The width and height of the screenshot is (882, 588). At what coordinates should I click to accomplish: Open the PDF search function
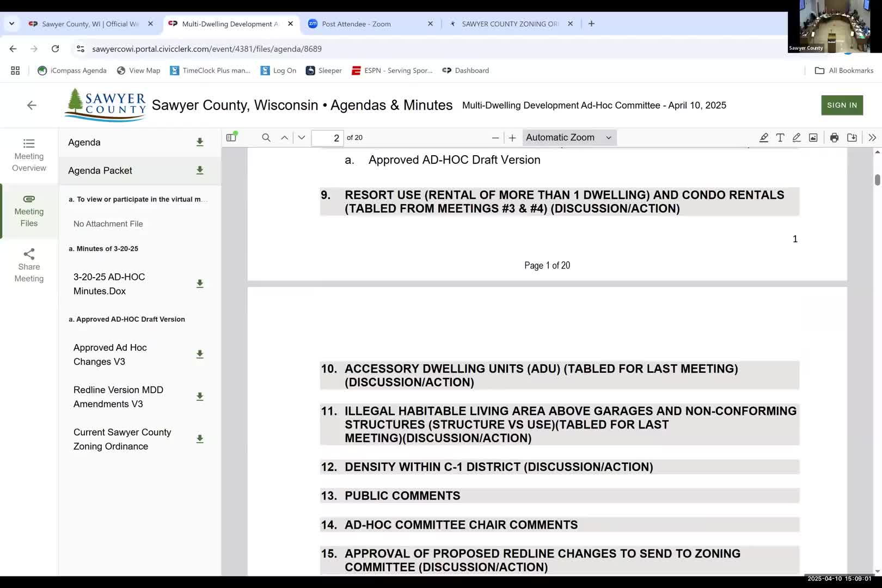266,137
